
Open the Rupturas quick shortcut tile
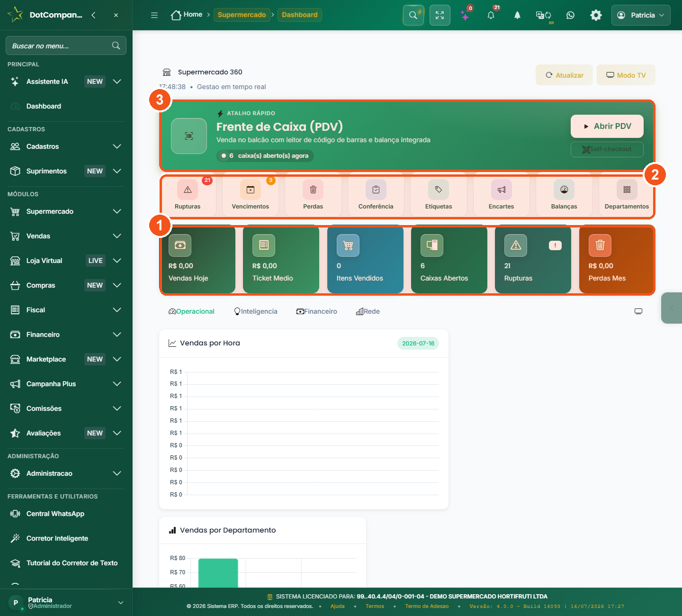pos(188,195)
